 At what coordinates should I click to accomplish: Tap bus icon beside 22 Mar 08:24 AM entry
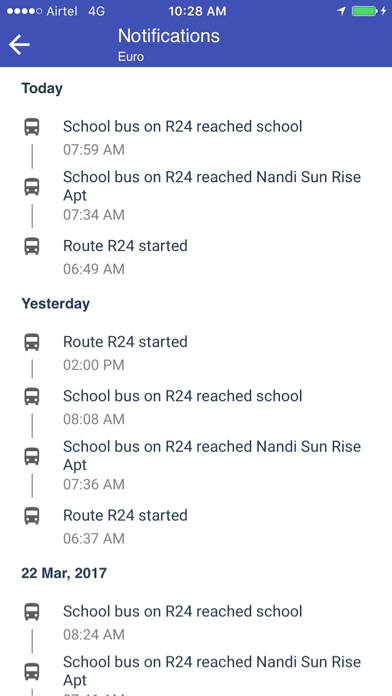tap(32, 612)
